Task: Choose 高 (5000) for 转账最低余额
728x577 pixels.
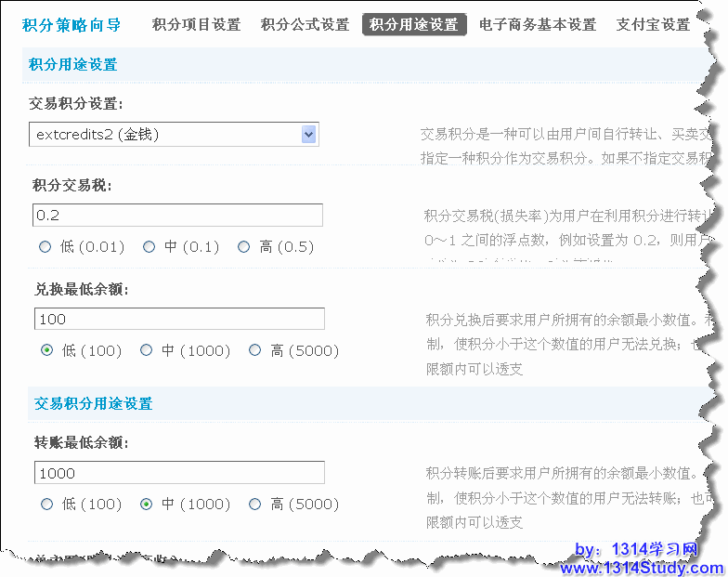Action: point(255,505)
